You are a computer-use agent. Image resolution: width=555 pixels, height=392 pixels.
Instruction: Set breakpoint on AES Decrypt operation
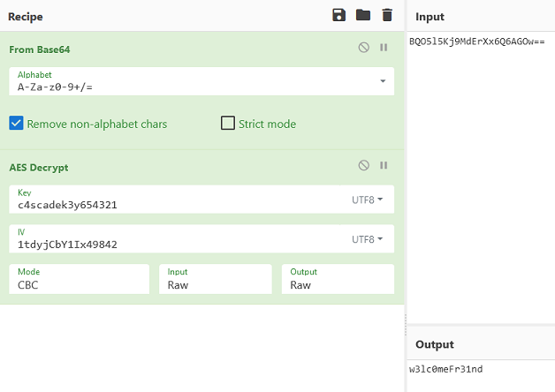click(384, 165)
